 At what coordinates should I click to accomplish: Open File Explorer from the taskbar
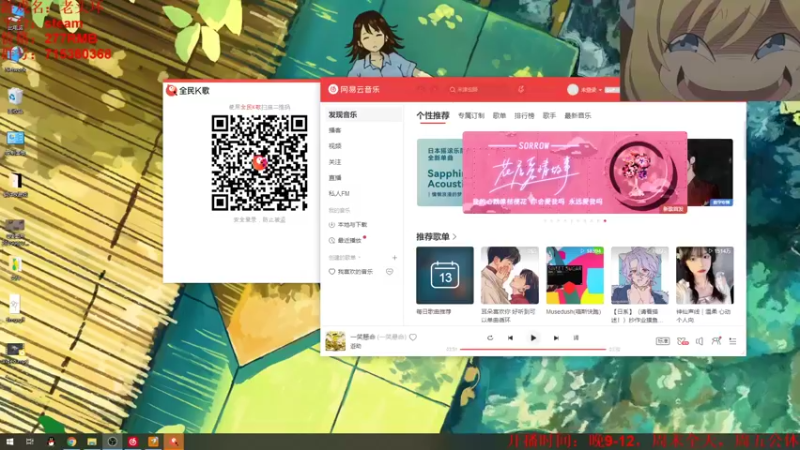(92, 442)
